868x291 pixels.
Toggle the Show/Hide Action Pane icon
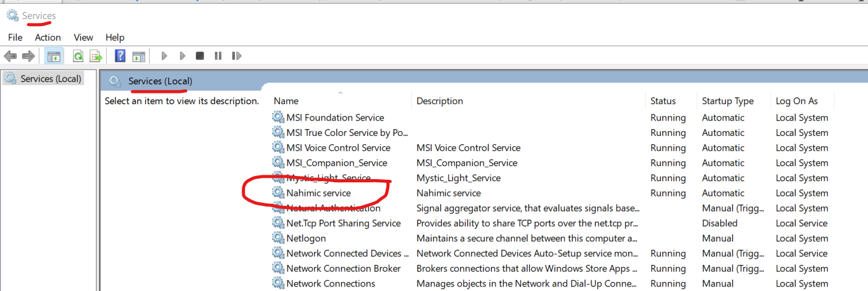(x=139, y=56)
